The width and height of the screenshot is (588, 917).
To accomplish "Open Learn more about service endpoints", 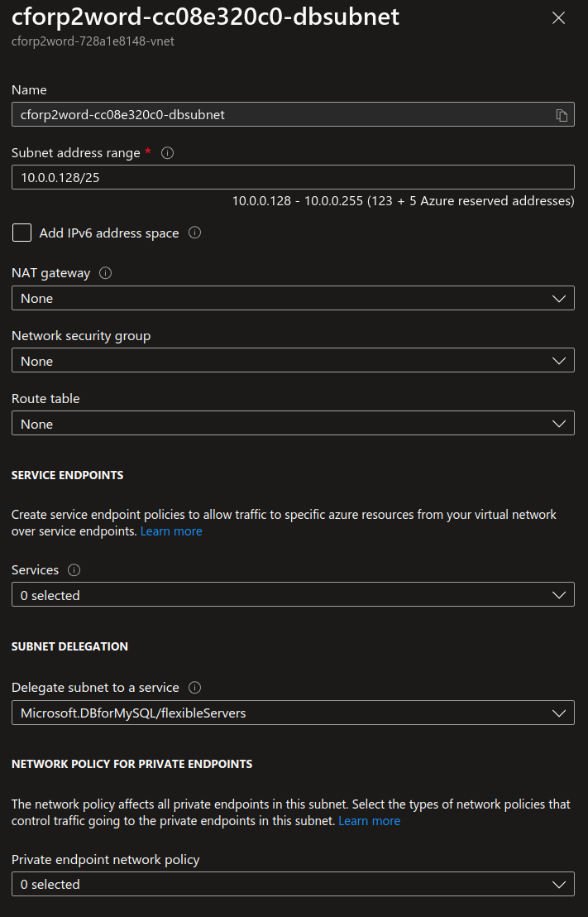I will coord(170,531).
